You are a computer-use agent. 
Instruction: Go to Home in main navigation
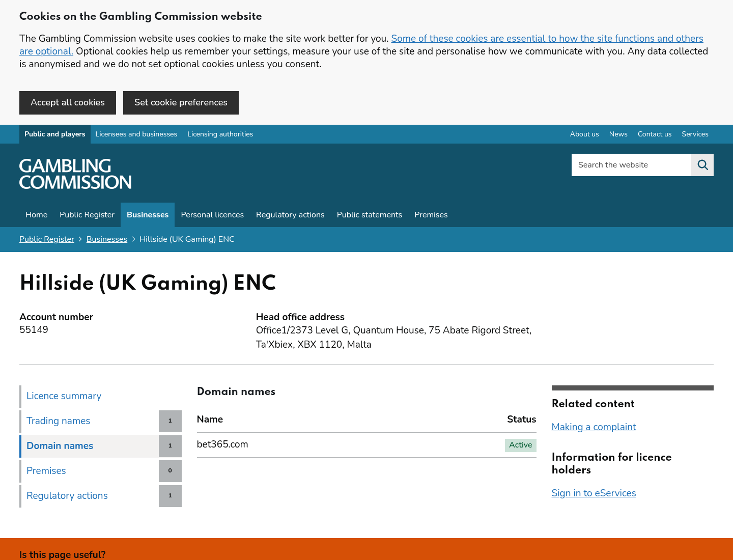point(37,215)
